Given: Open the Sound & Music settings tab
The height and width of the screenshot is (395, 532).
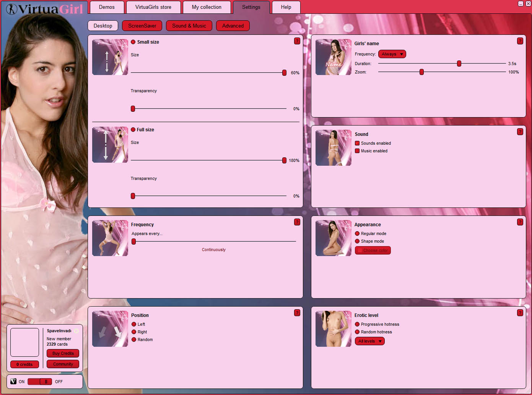Looking at the screenshot, I should [x=189, y=26].
